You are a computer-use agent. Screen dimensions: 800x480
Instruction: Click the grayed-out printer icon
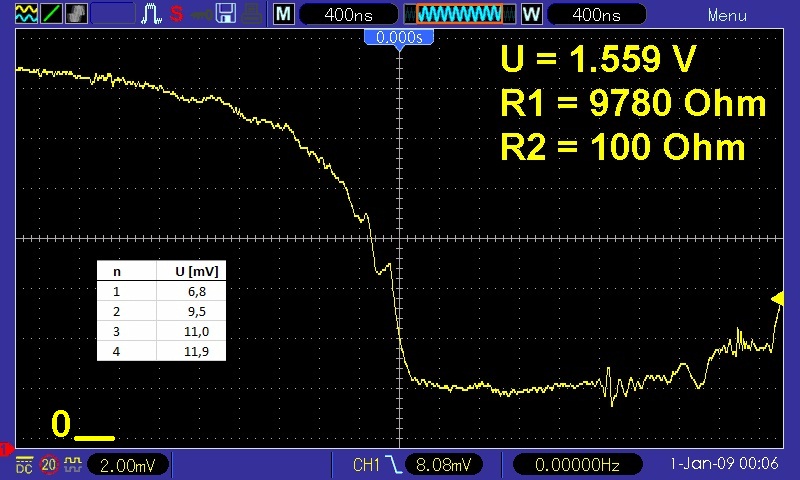252,14
